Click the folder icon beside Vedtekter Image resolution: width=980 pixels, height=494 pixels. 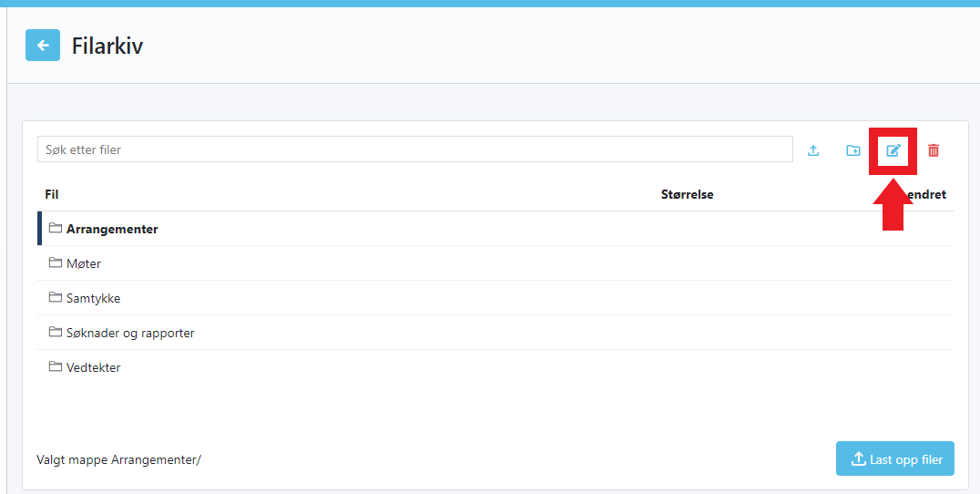[55, 367]
